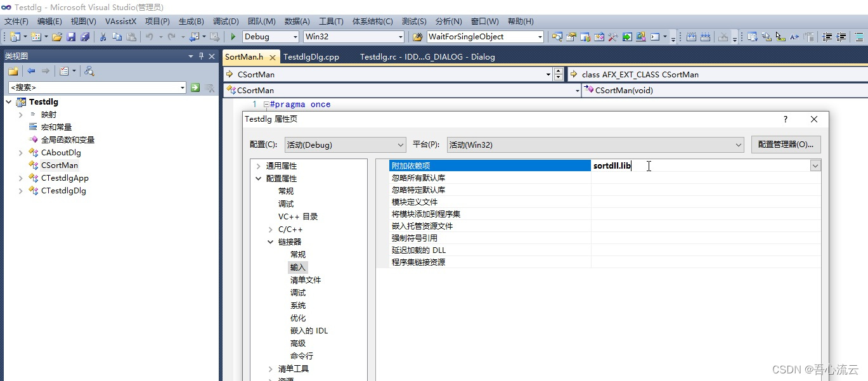Expand CTestdlgApp in Class View
The height and width of the screenshot is (381, 868).
click(20, 178)
